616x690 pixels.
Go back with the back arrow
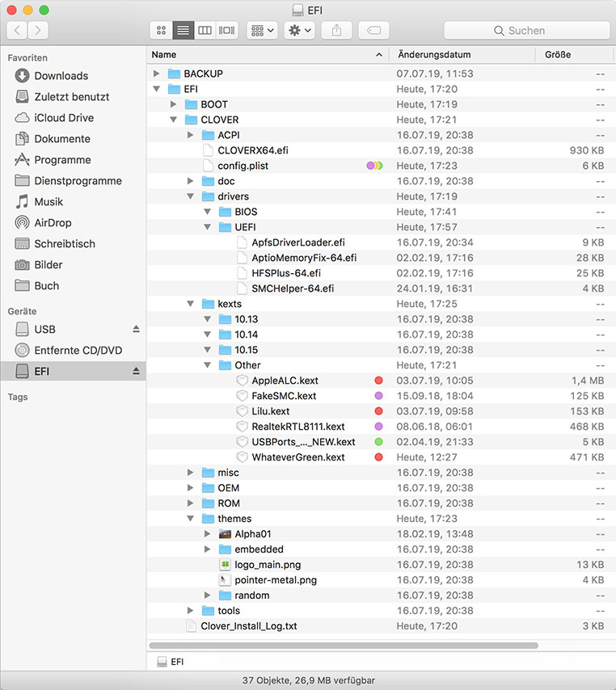click(17, 30)
